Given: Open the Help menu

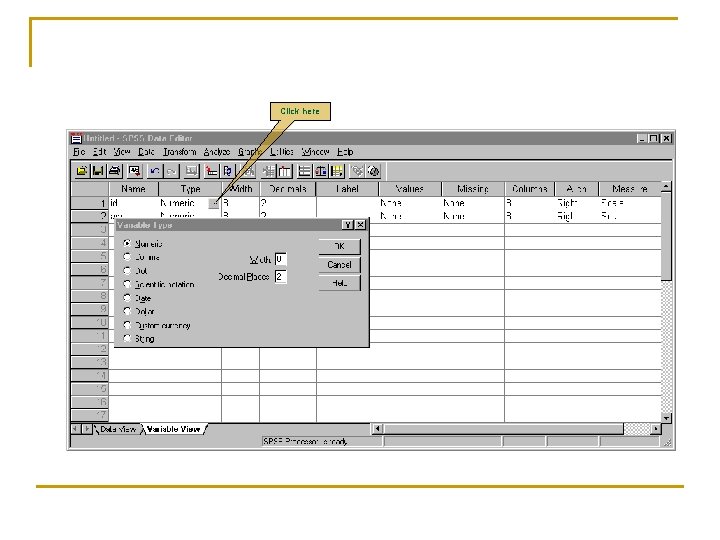Looking at the screenshot, I should tap(345, 152).
